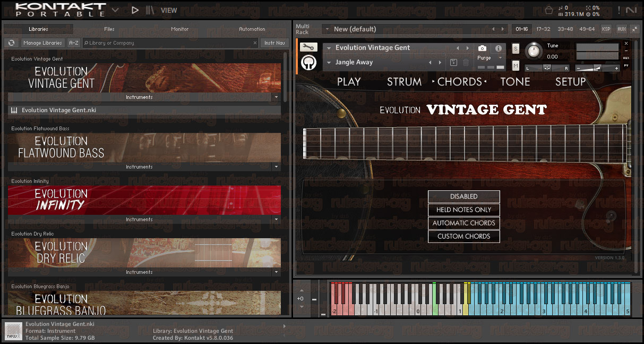
Task: Switch to the Automation tab
Action: click(252, 29)
